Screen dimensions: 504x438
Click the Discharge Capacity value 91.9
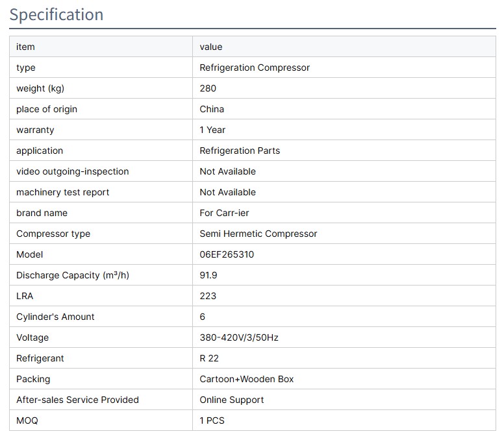pos(208,275)
